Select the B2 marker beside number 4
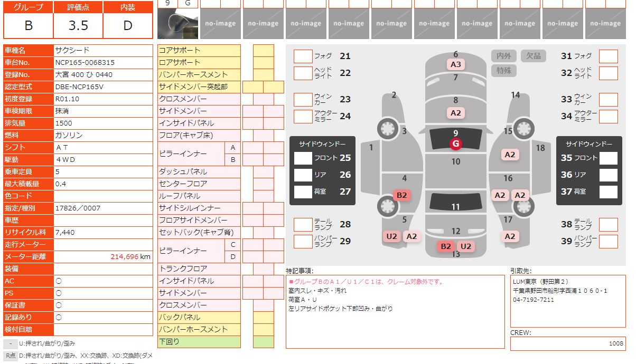Image resolution: width=636 pixels, height=364 pixels. click(402, 195)
